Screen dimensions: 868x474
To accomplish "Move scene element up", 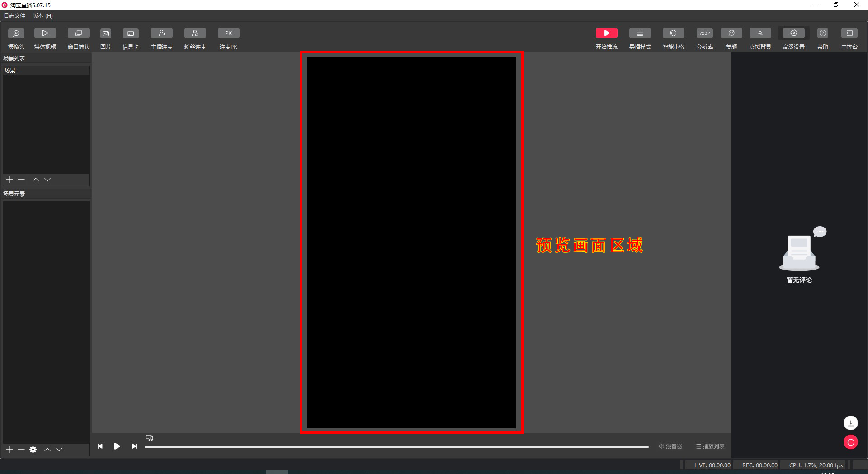I will pos(47,450).
